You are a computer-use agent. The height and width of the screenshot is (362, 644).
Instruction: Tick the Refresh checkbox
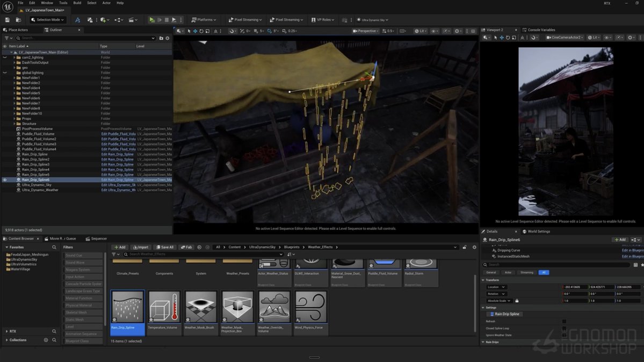[564, 321]
